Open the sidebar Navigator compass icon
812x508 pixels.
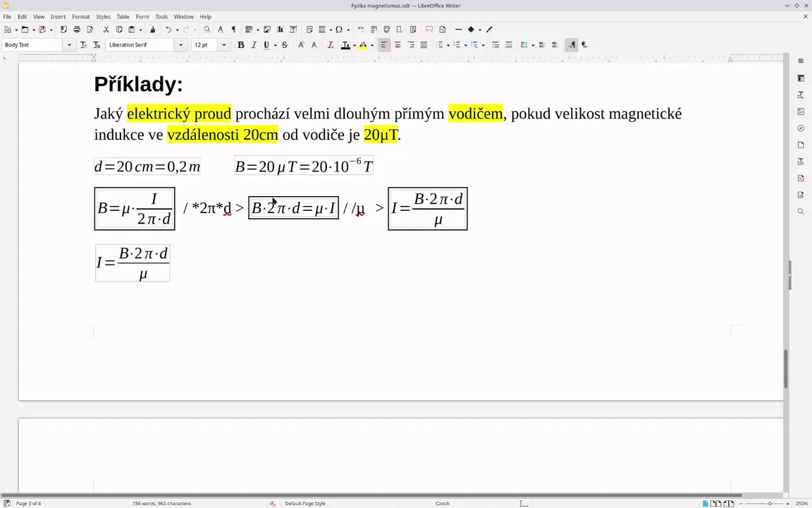[x=801, y=128]
